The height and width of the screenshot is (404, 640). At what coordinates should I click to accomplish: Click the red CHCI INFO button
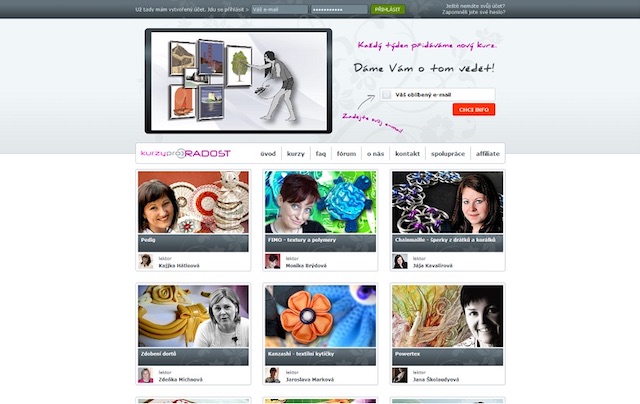click(474, 109)
